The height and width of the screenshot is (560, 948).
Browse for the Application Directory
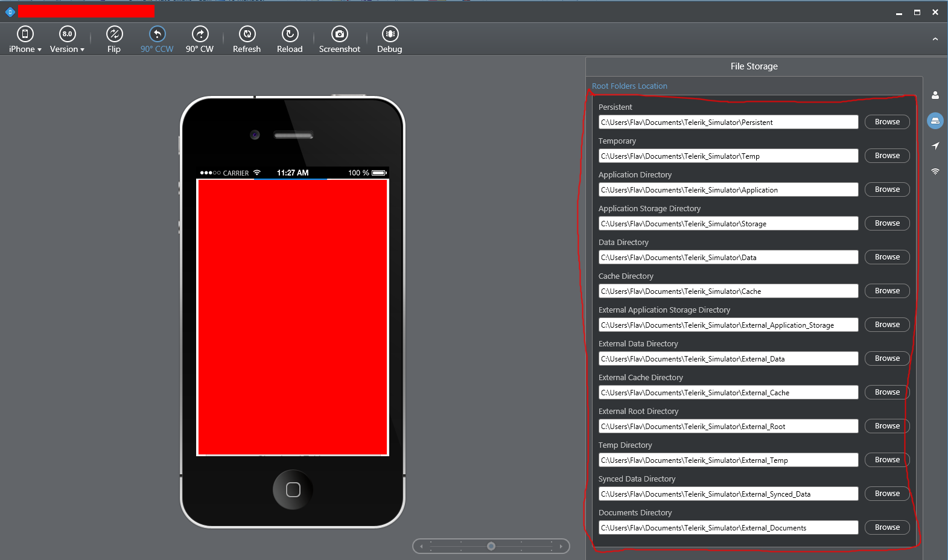click(x=887, y=189)
